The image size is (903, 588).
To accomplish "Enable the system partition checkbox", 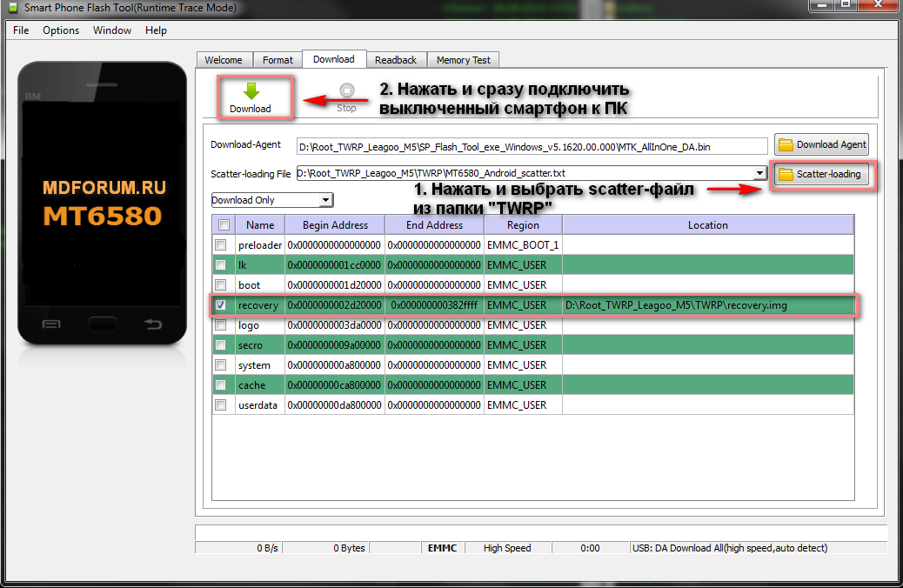I will click(221, 365).
